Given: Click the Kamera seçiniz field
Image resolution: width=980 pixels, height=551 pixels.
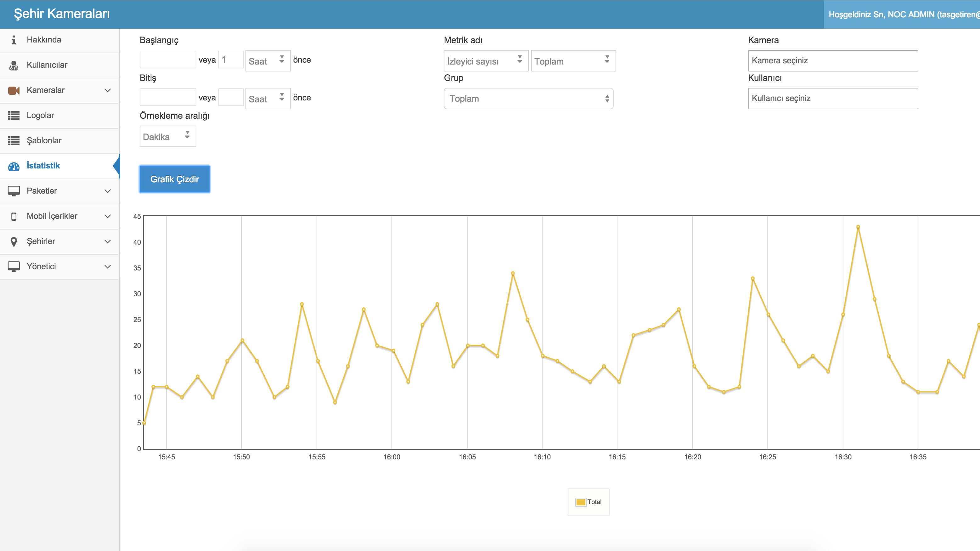Looking at the screenshot, I should pos(833,60).
